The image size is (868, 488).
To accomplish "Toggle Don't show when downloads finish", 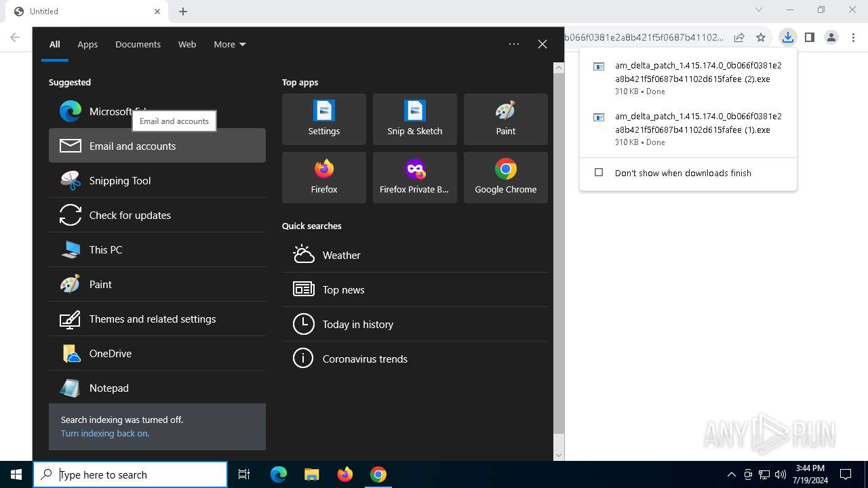I will pos(599,172).
